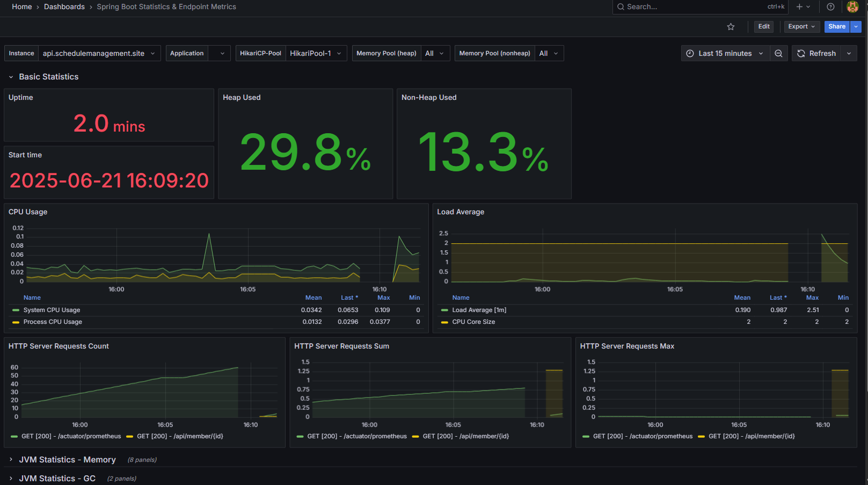Click the Edit dashboard button
868x485 pixels.
point(764,27)
